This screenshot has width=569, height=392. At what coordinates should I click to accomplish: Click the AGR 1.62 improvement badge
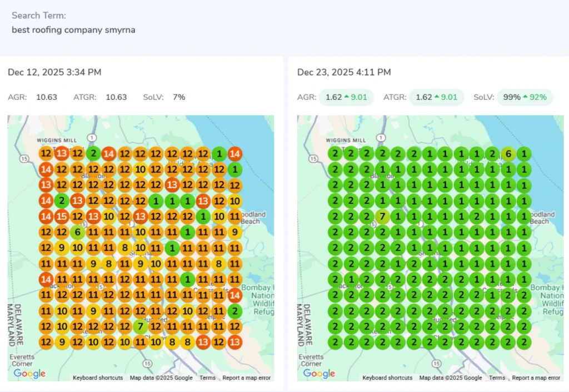click(346, 97)
